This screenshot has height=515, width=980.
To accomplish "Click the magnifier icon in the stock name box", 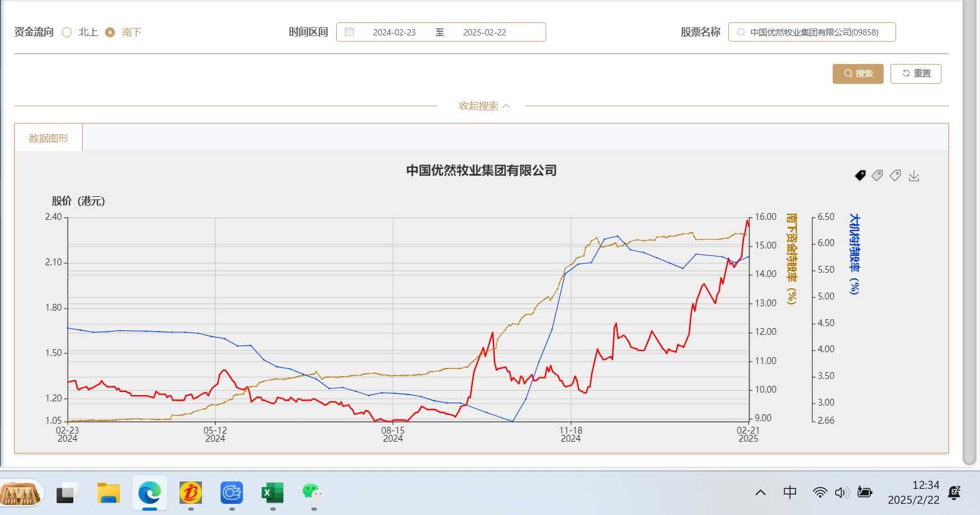I will 741,32.
